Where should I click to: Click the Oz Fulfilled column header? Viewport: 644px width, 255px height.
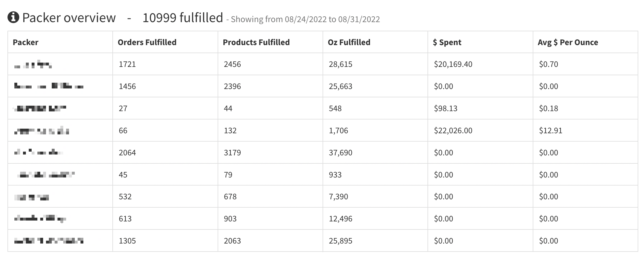[x=349, y=42]
